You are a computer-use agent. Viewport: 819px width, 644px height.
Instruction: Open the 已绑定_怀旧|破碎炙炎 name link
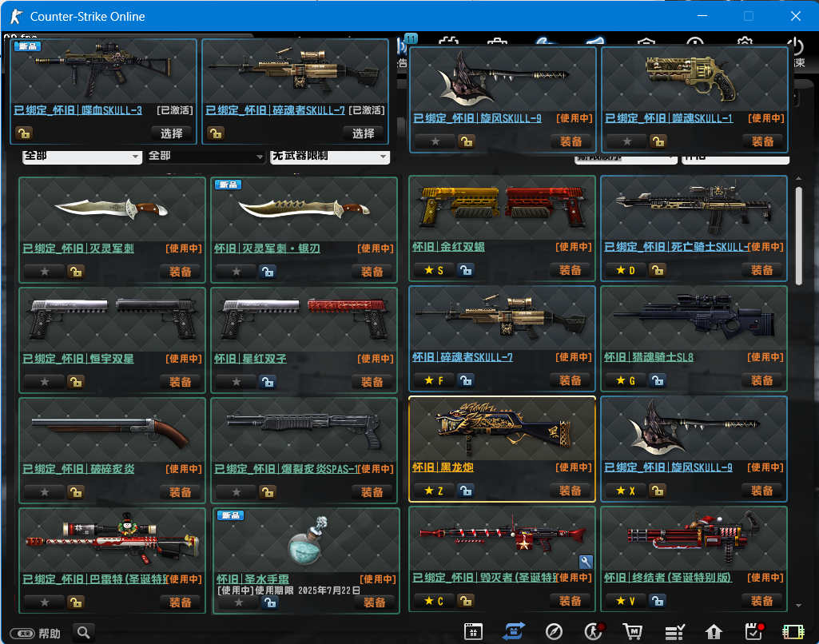click(78, 468)
